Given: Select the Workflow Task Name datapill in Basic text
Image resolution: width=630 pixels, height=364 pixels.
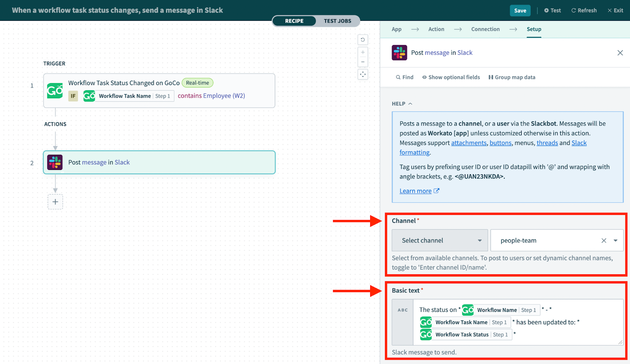Looking at the screenshot, I should (465, 322).
